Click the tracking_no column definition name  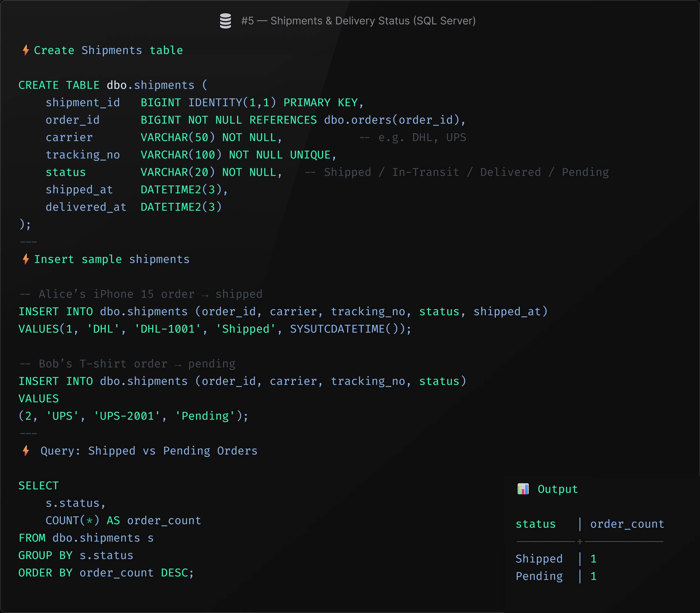click(83, 155)
